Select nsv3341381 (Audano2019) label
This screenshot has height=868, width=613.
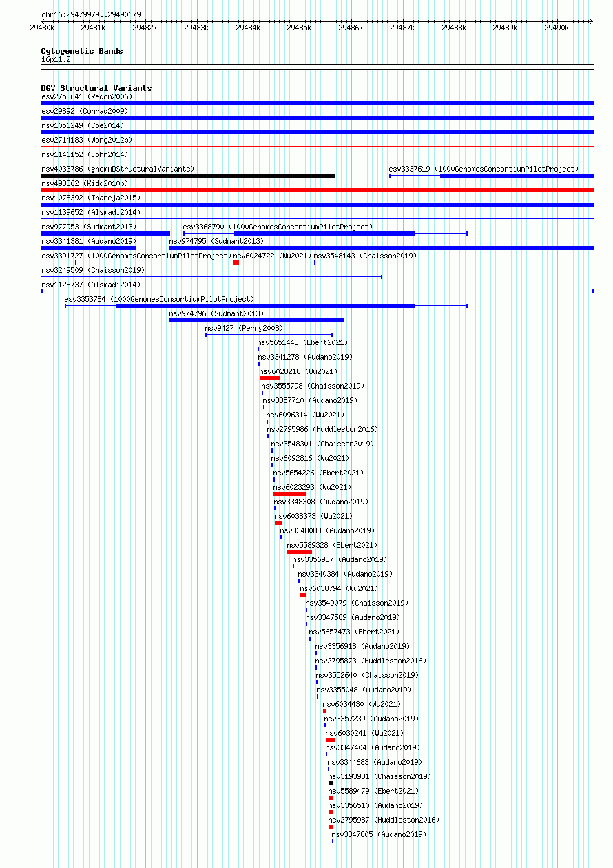89,241
